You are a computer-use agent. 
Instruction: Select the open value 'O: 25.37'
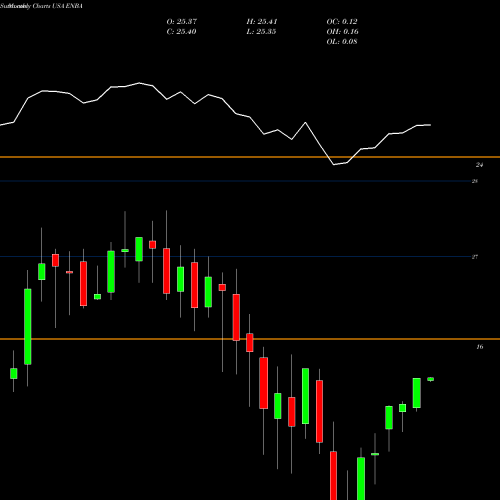[x=182, y=22]
